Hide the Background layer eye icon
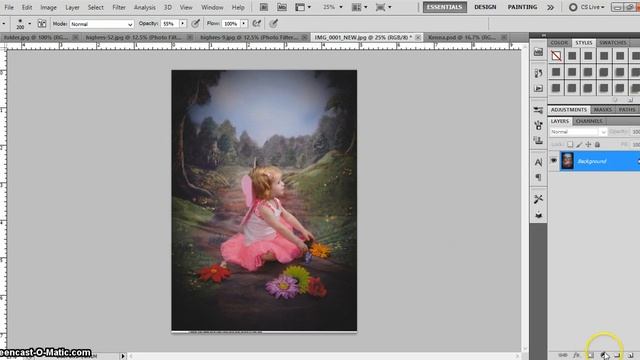640x360 pixels. [553, 161]
